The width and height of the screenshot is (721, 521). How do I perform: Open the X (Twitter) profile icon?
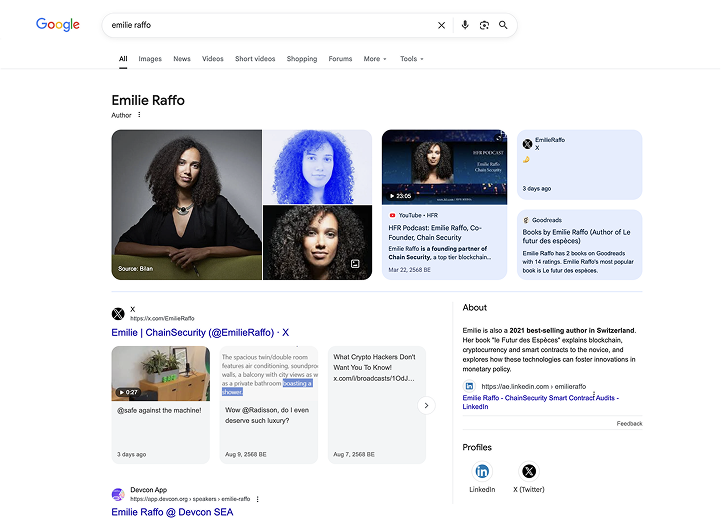[x=529, y=471]
